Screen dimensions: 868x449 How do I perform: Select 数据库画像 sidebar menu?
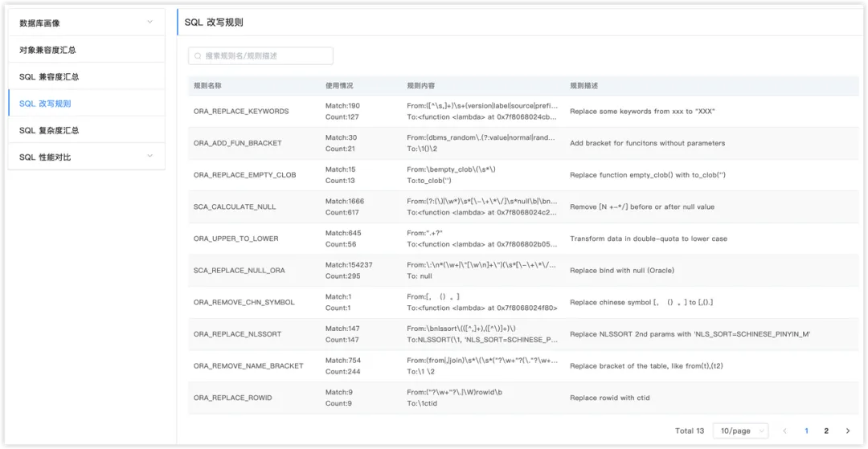(87, 22)
